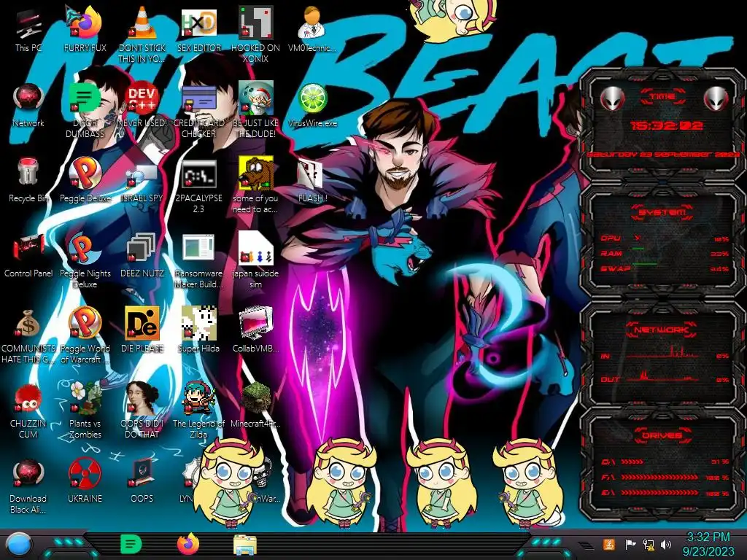Open the Control Panel desktop icon
Viewport: 747px width, 560px height.
pyautogui.click(x=28, y=256)
